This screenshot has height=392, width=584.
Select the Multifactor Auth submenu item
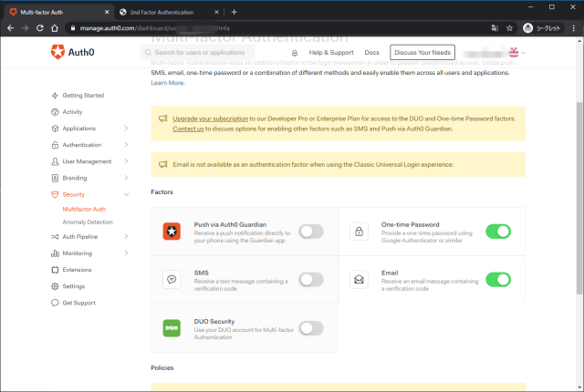coord(84,209)
